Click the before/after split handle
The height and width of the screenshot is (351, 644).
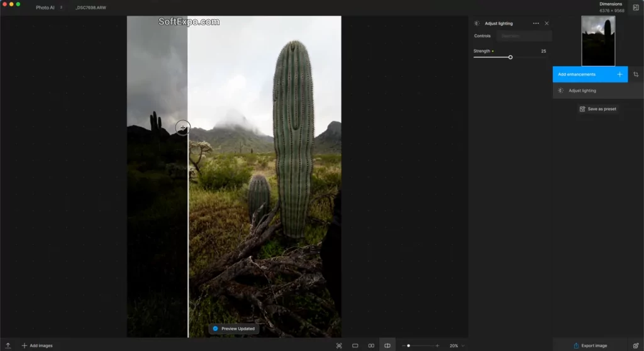pos(183,128)
